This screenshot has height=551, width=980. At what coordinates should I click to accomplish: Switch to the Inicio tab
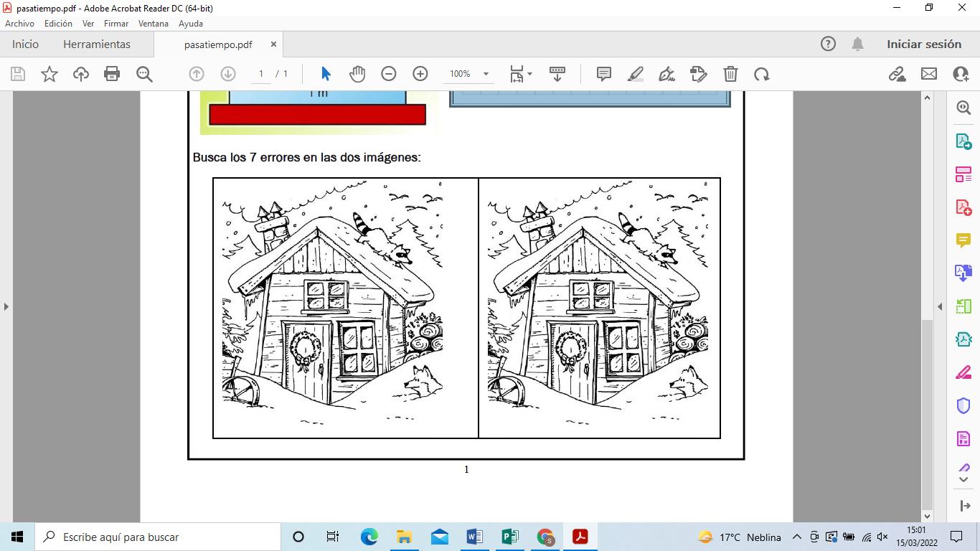pyautogui.click(x=25, y=44)
